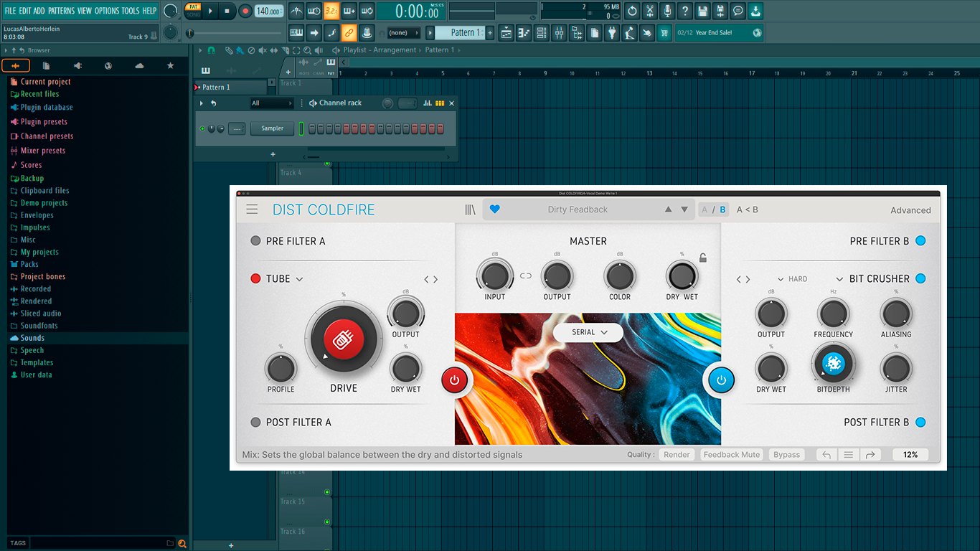The height and width of the screenshot is (551, 980).
Task: Turn off distortion engine B blue power button
Action: click(x=721, y=380)
